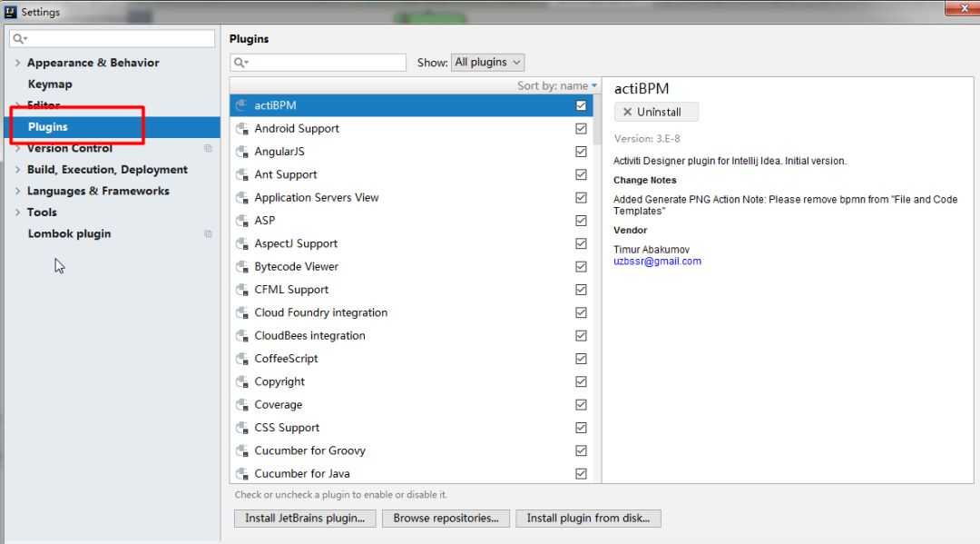This screenshot has width=980, height=544.
Task: Expand the Languages & Frameworks section
Action: [x=17, y=191]
